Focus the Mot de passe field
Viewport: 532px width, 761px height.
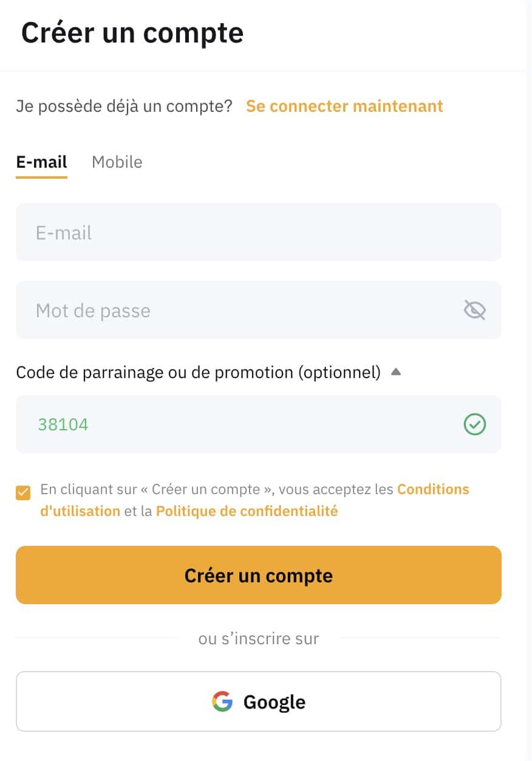[259, 310]
